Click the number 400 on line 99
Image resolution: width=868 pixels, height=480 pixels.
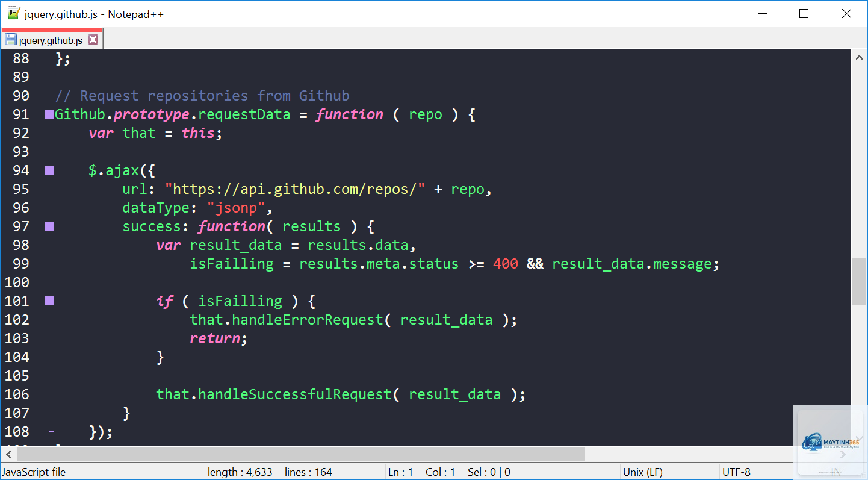[506, 264]
